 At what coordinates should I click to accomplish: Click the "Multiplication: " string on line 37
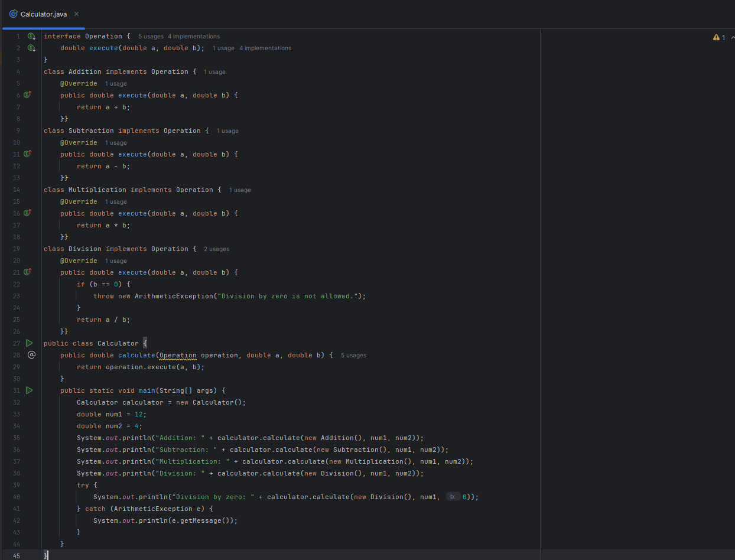193,461
